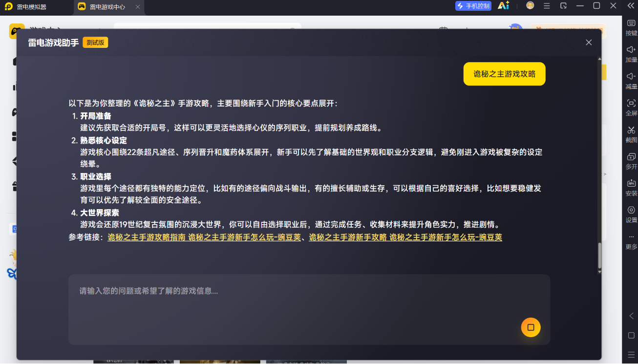The image size is (638, 364).
Task: Click the yellow stop generation button
Action: click(x=531, y=327)
